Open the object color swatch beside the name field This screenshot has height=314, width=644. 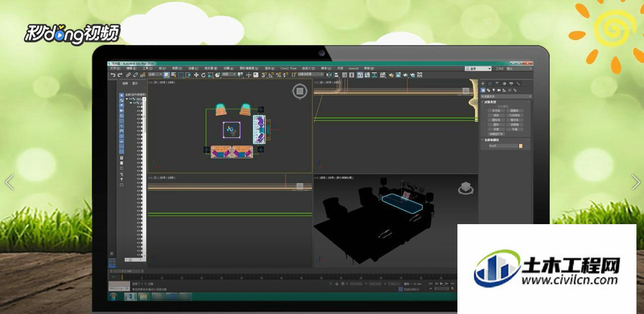pos(521,146)
